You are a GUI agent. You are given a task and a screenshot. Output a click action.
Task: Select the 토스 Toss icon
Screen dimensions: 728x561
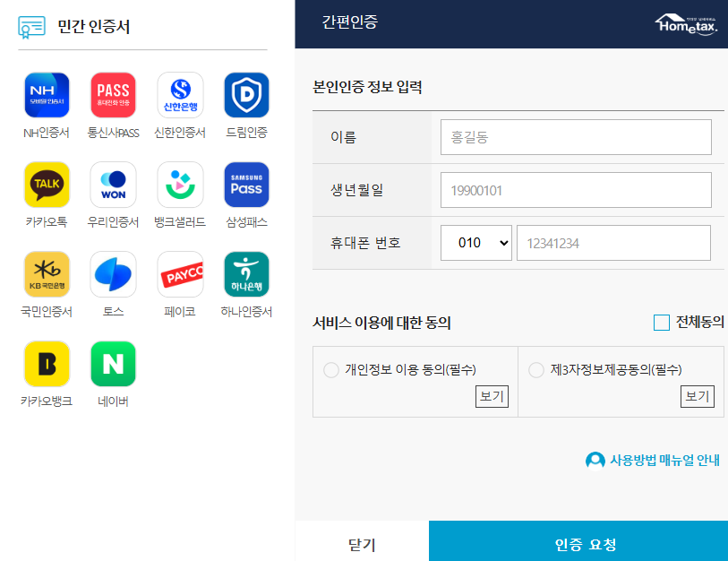click(114, 274)
